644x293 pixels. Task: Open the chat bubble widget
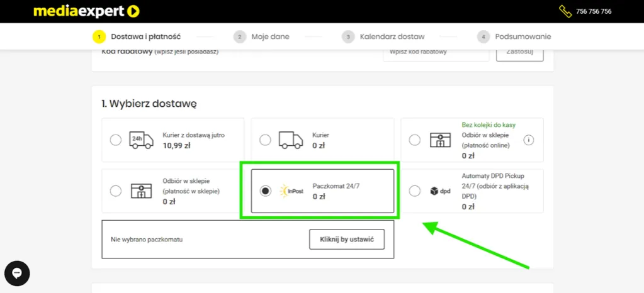[17, 274]
